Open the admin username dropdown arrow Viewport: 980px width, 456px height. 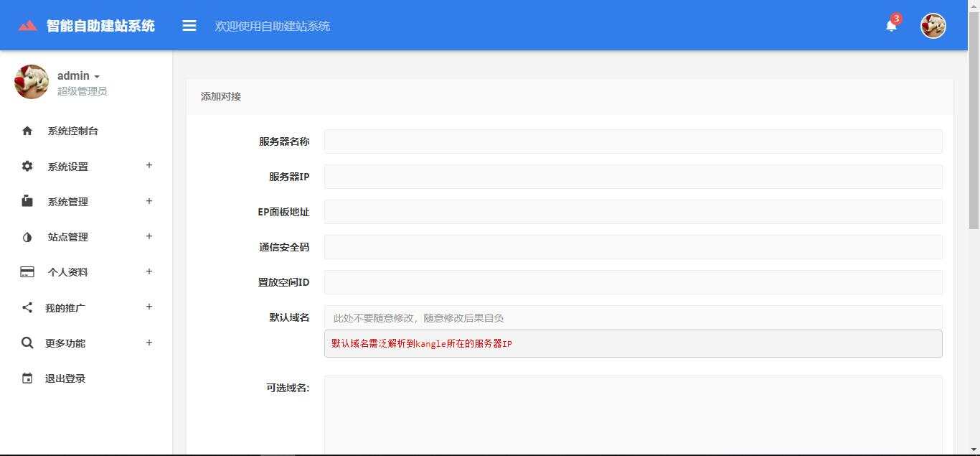pyautogui.click(x=98, y=75)
